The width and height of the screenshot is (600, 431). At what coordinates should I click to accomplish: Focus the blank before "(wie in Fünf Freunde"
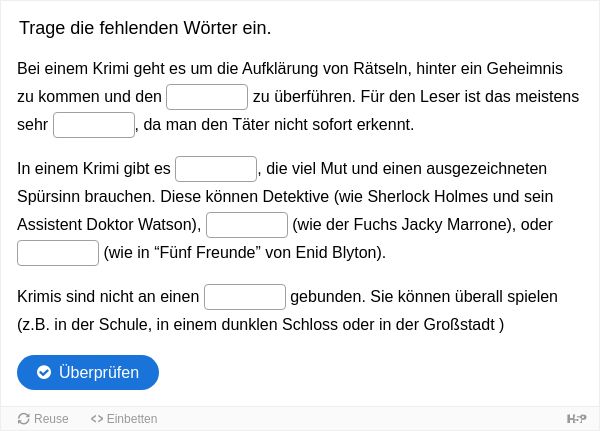58,253
